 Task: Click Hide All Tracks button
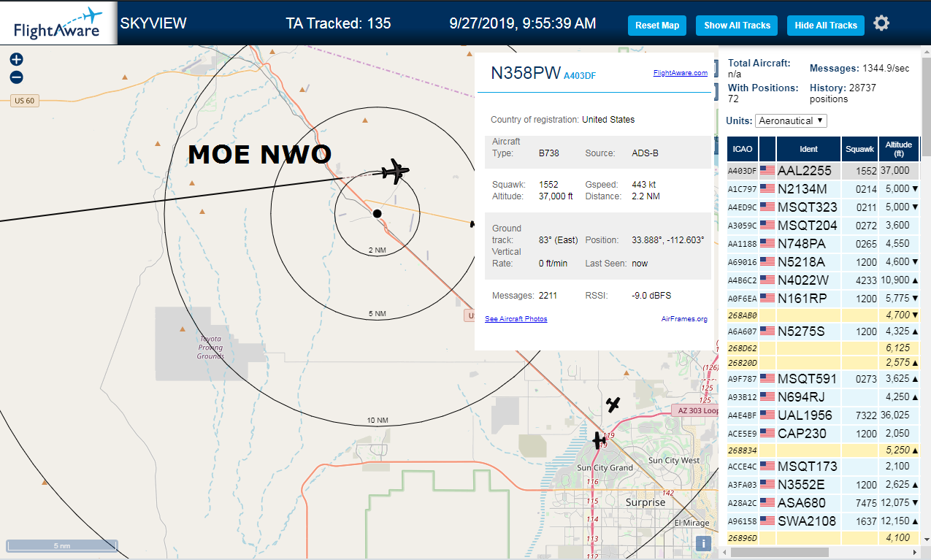click(826, 25)
